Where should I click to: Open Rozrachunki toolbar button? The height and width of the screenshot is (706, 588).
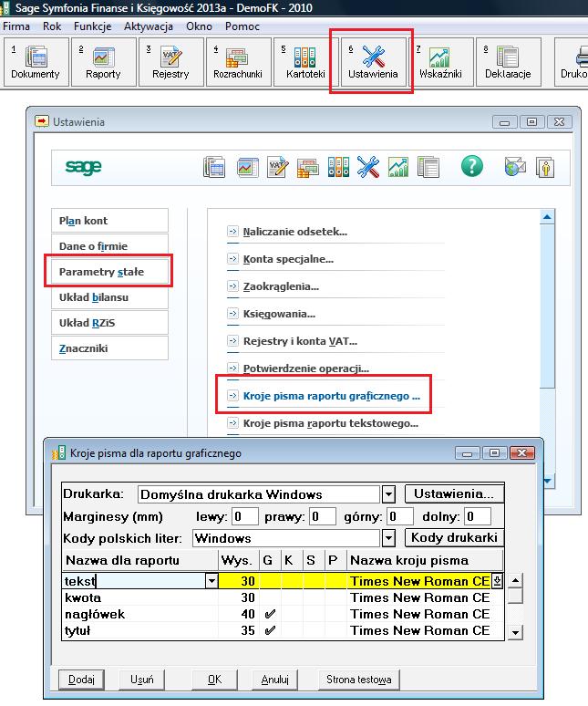pyautogui.click(x=238, y=62)
